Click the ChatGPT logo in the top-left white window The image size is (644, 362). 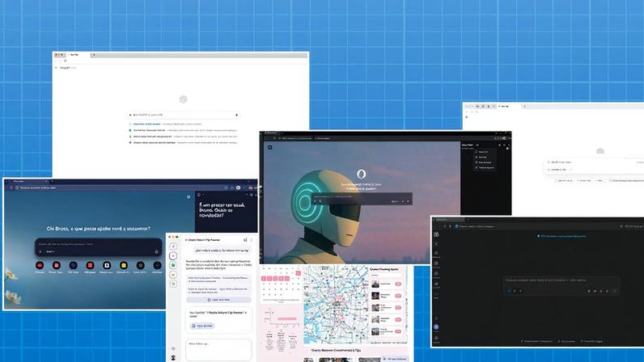184,99
